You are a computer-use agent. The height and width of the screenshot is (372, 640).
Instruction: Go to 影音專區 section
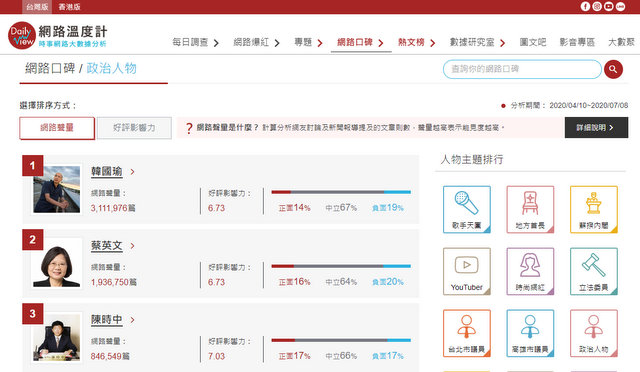[577, 42]
